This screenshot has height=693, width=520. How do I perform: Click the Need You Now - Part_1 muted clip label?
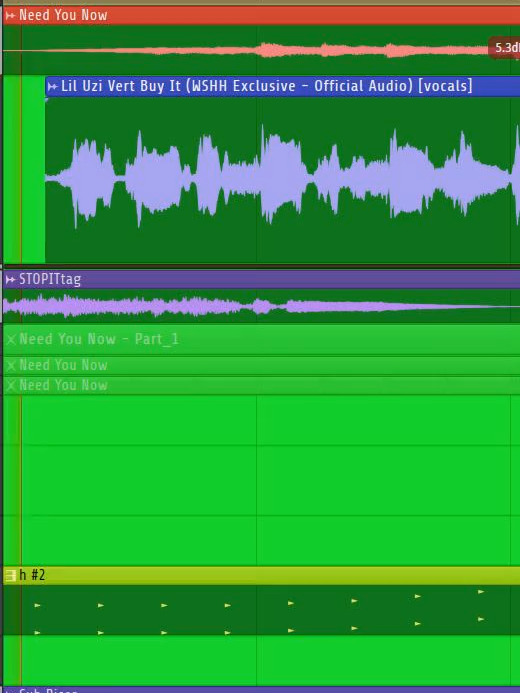99,339
